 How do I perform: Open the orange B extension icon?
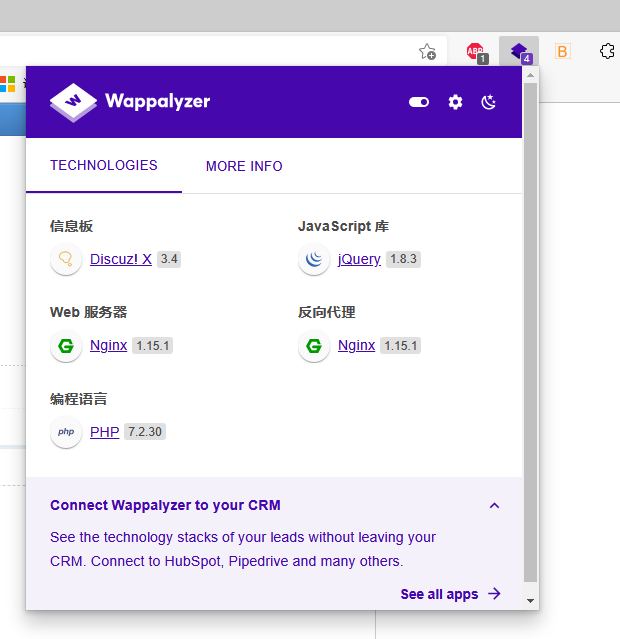tap(563, 51)
